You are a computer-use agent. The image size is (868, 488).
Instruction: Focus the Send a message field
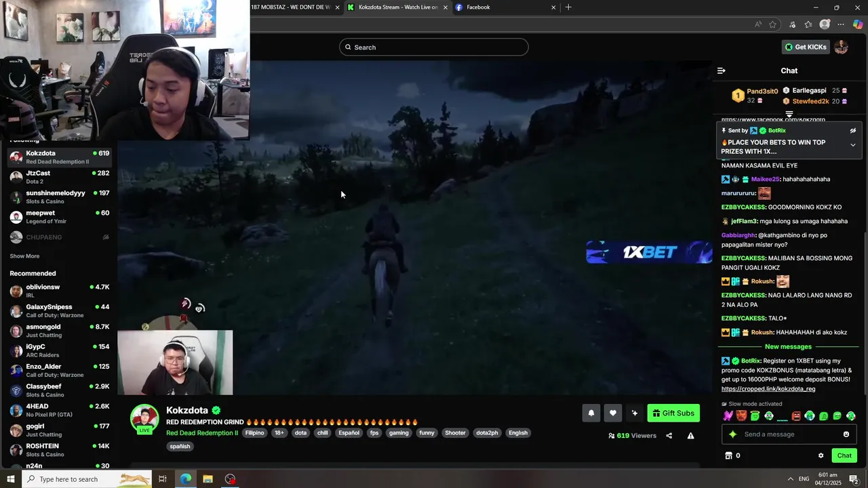pos(789,434)
